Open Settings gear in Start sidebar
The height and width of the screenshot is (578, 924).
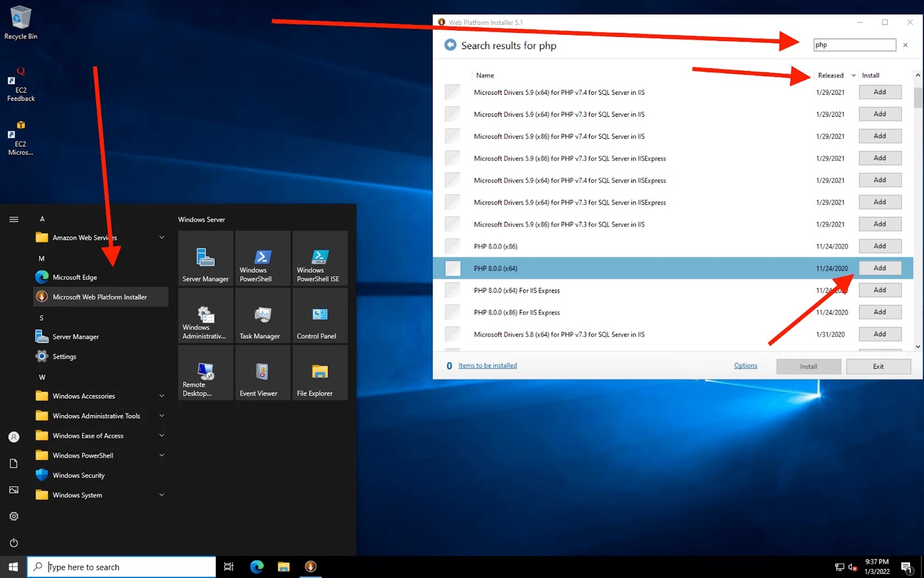click(14, 516)
